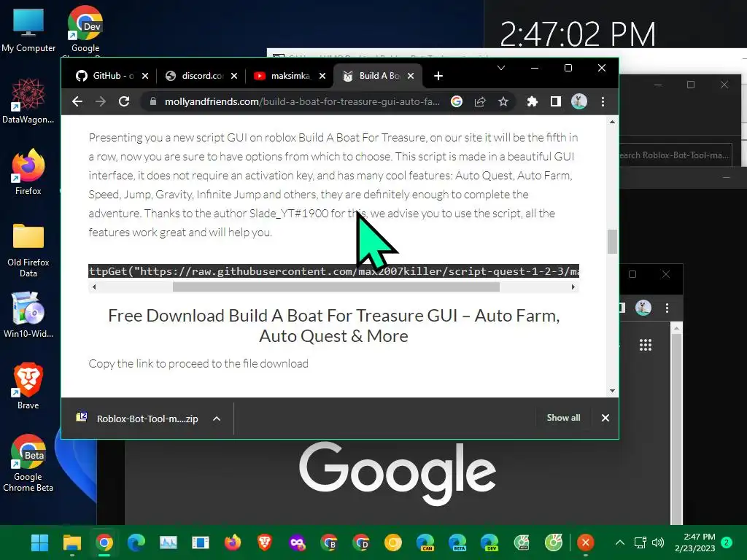Switch to the maksimka YouTube tab
The height and width of the screenshot is (560, 747).
tap(284, 76)
